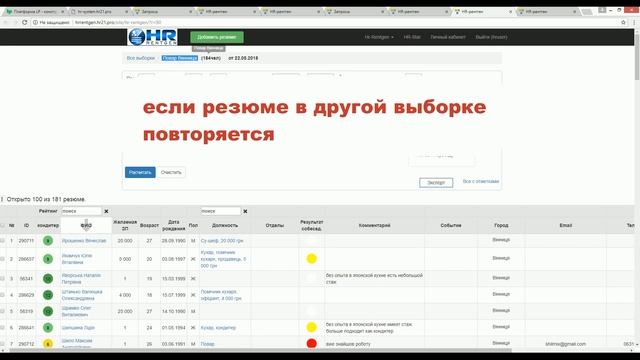
Task: Tick the checkbox for row ID 286629
Action: coord(2,295)
